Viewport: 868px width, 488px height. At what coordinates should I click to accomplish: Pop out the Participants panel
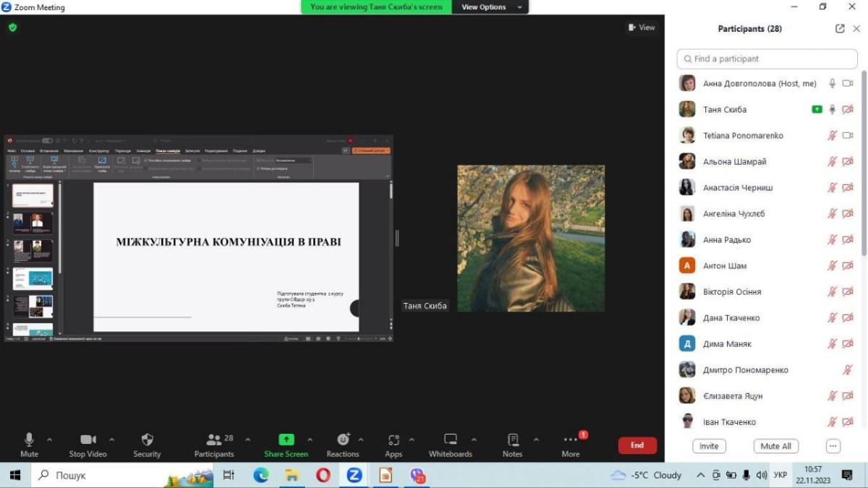click(x=840, y=29)
